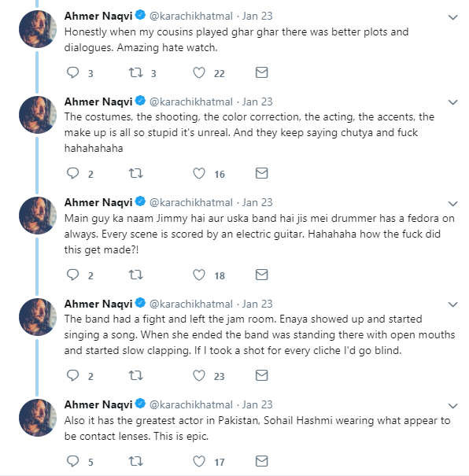
Task: Open Ahmer Naqvi's name on first tweet
Action: point(98,16)
